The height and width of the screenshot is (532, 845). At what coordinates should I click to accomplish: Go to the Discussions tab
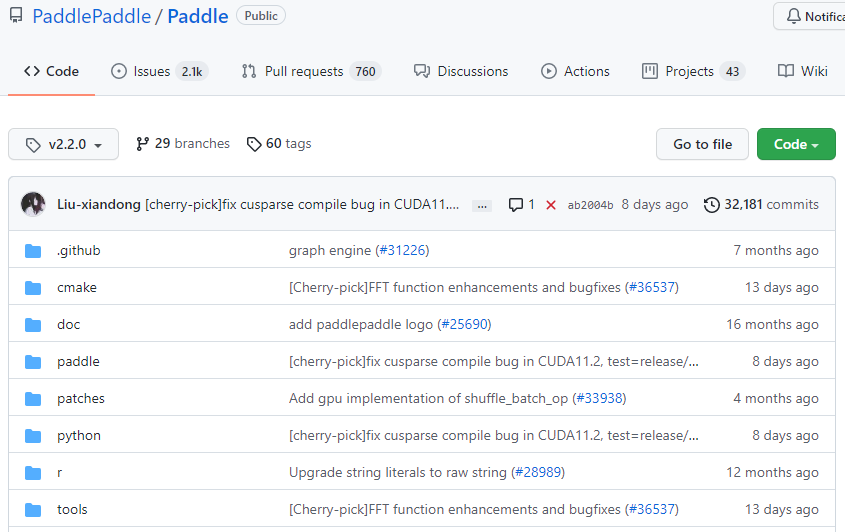tap(461, 71)
